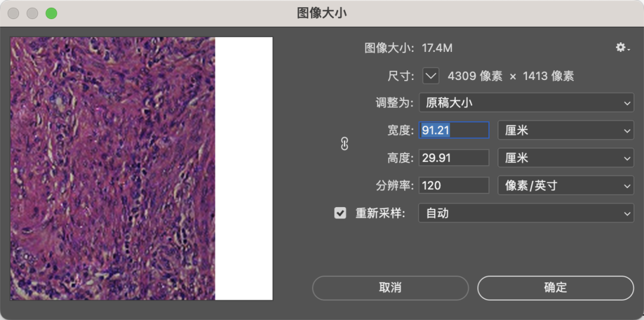The width and height of the screenshot is (644, 320).
Task: Uncheck the 重新采样 checkbox
Action: (340, 214)
